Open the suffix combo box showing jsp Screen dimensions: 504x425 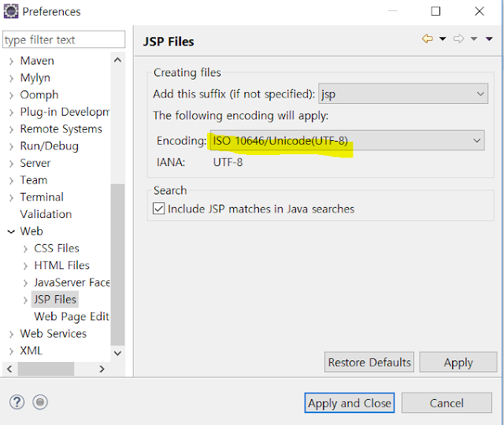click(403, 94)
